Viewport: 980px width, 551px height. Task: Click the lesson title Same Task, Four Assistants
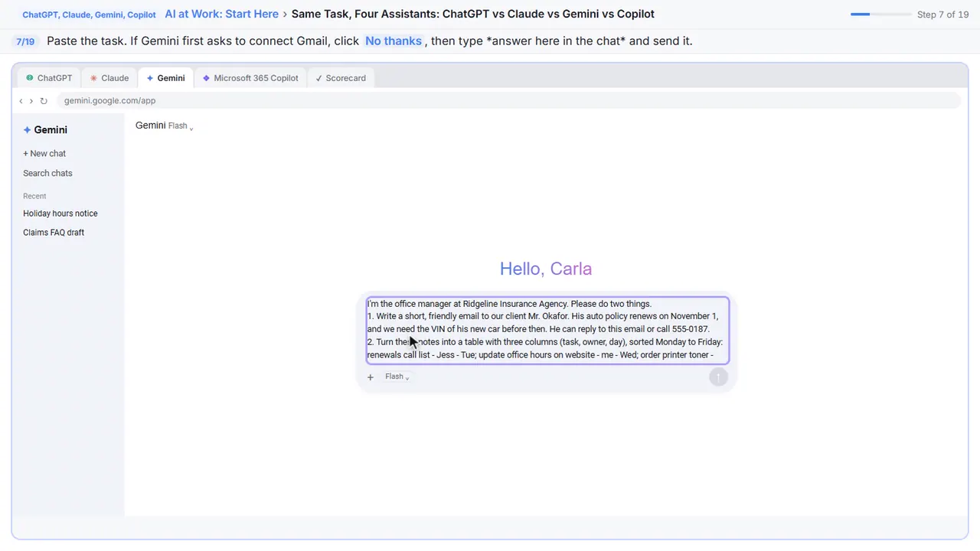(x=473, y=14)
